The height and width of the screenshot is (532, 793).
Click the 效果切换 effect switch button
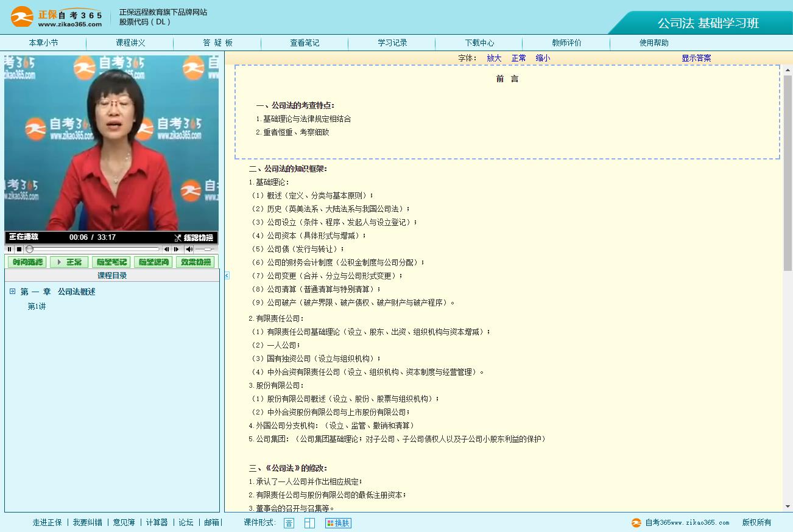tap(195, 262)
